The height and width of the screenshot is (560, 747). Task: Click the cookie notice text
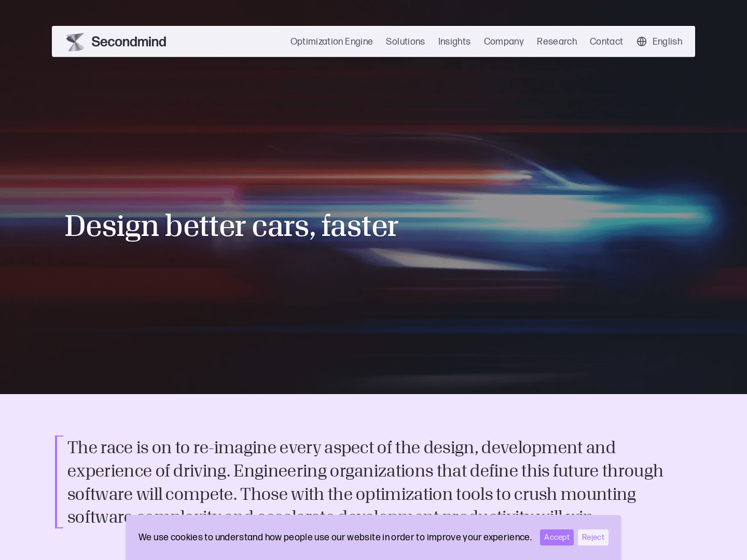(334, 537)
